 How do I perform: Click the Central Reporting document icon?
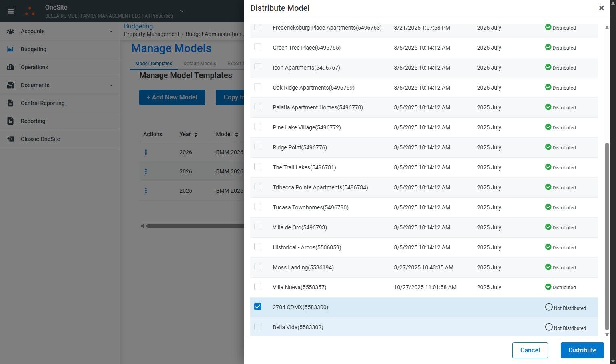point(11,103)
